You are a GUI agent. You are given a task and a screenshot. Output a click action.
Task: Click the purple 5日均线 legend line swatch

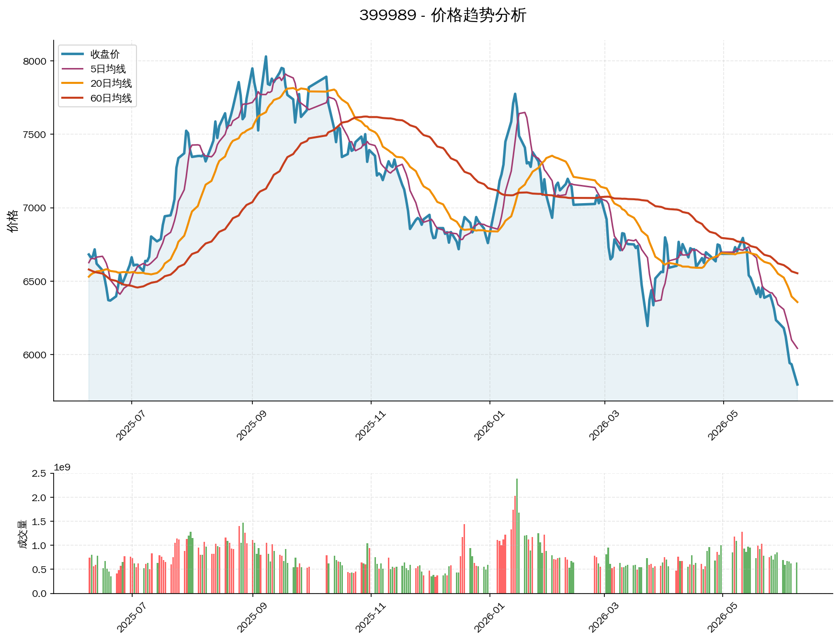(x=73, y=69)
